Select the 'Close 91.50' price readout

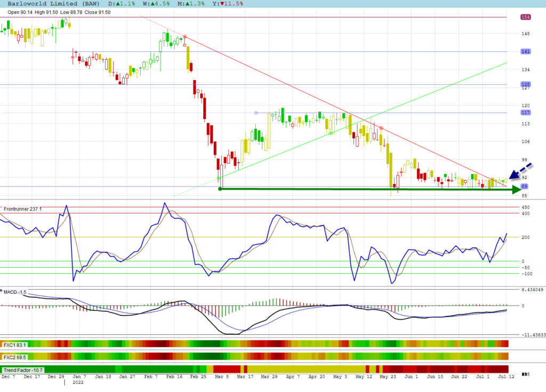[98, 12]
